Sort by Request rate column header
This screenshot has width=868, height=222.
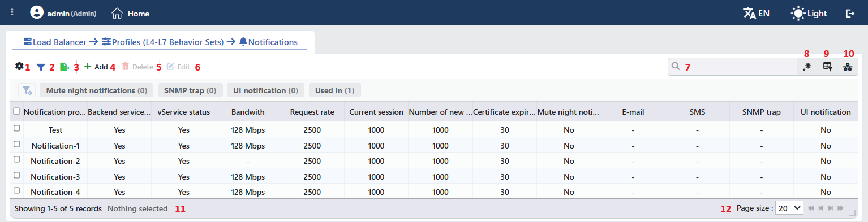pos(312,112)
